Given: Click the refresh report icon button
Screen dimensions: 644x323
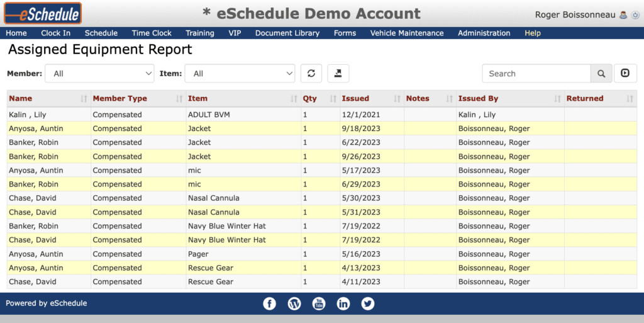Looking at the screenshot, I should 311,74.
